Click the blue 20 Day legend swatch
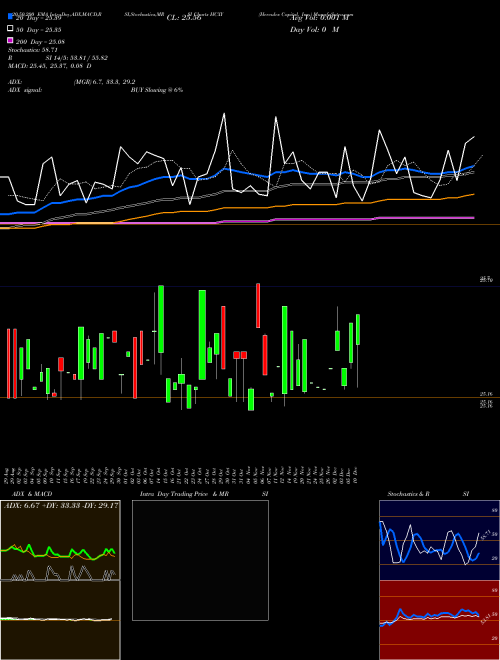 [10, 17]
